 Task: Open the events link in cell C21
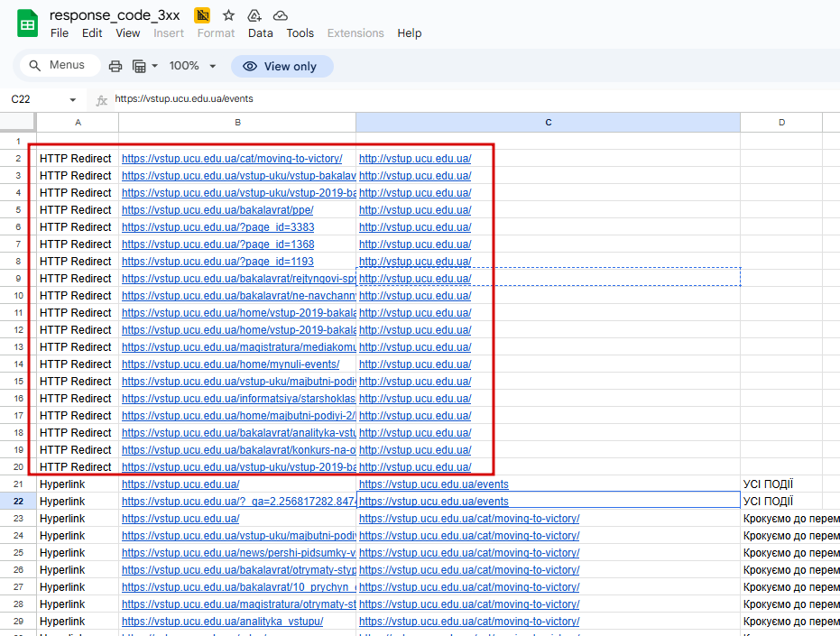(x=433, y=484)
